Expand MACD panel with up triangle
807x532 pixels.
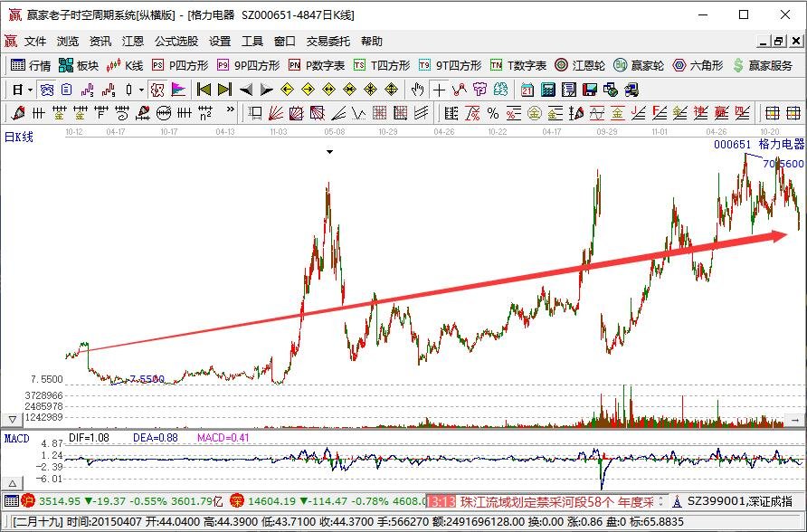pos(12,484)
